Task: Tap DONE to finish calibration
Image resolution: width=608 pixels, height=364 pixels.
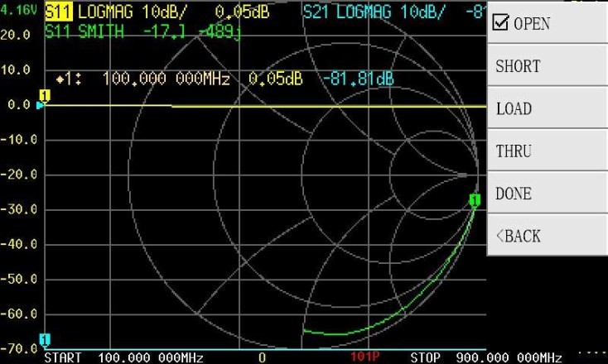Action: click(548, 193)
